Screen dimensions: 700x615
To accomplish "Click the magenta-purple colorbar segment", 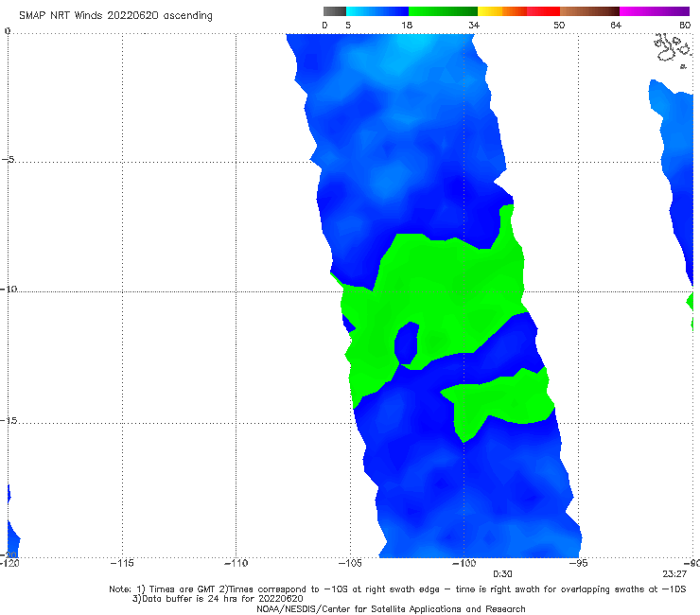I will pos(655,11).
